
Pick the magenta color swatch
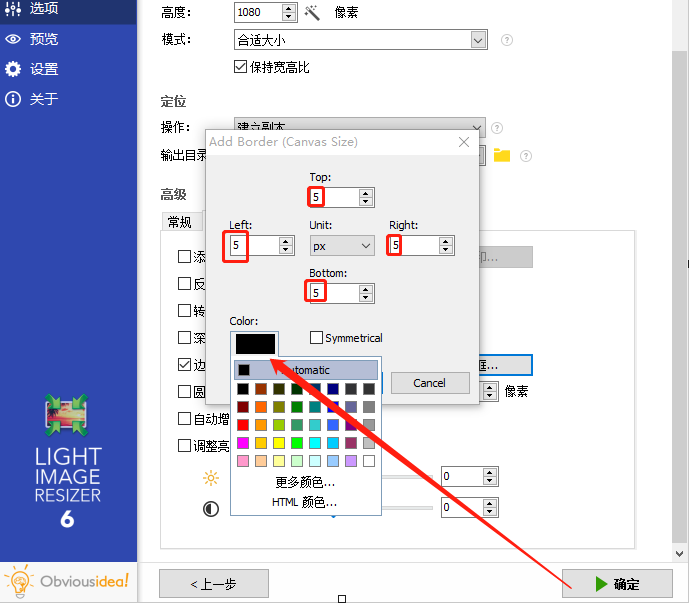(x=243, y=443)
